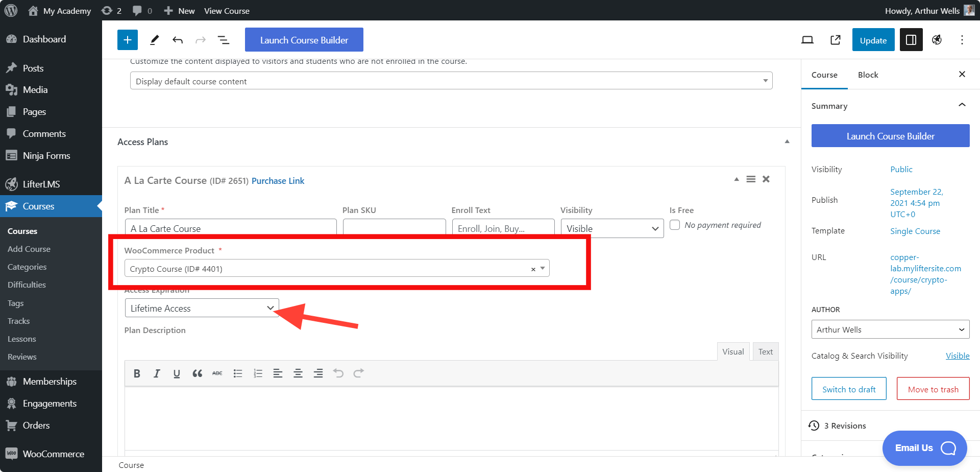Insert bulleted list in plan description
Image resolution: width=980 pixels, height=472 pixels.
[238, 373]
